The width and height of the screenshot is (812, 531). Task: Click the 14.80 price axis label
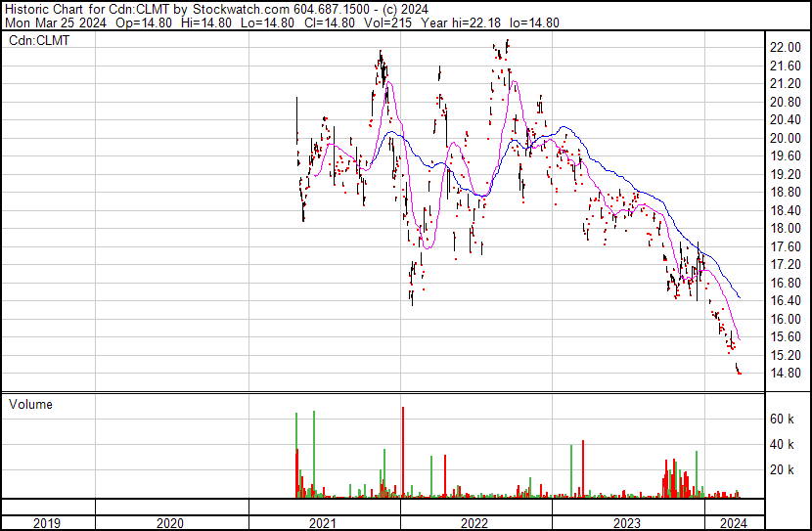(785, 373)
